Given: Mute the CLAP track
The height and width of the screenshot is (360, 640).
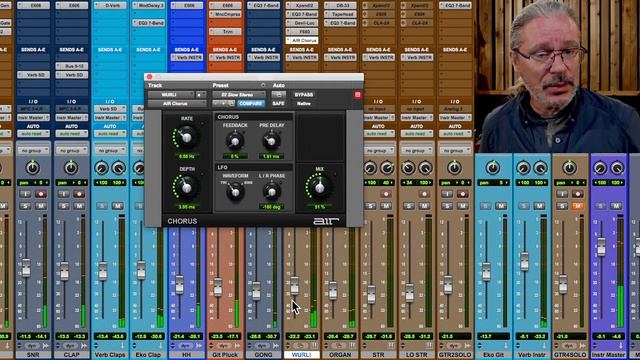Looking at the screenshot, I should (79, 206).
